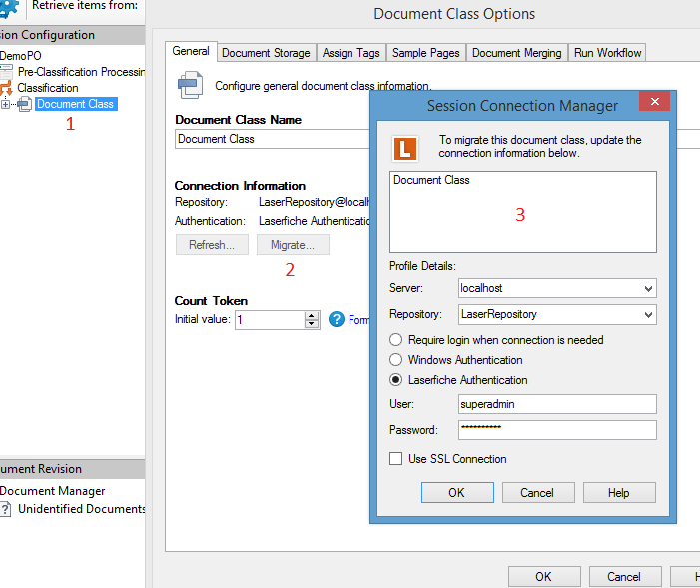700x588 pixels.
Task: Click the Pre-Classification Processing icon
Action: click(x=6, y=72)
